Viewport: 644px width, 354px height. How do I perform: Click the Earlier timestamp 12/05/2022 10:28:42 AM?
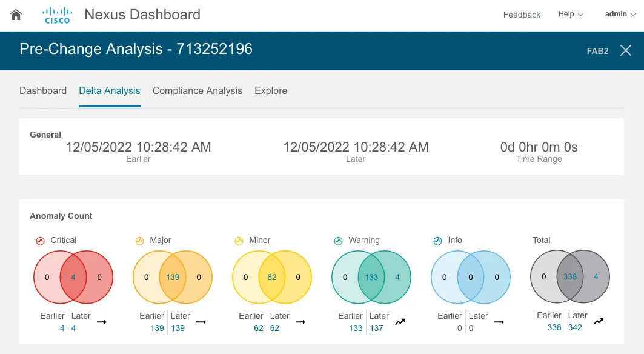138,147
